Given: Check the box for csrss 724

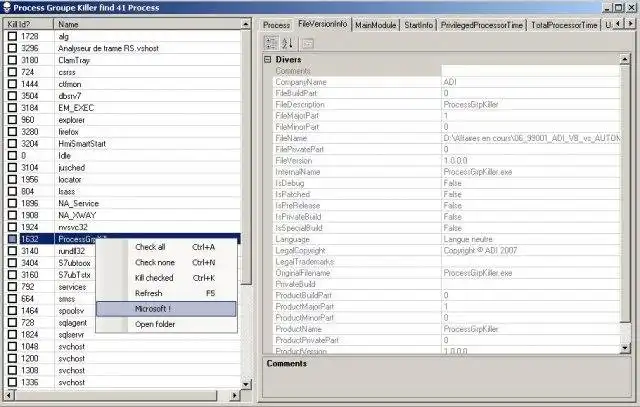Looking at the screenshot, I should 12,72.
